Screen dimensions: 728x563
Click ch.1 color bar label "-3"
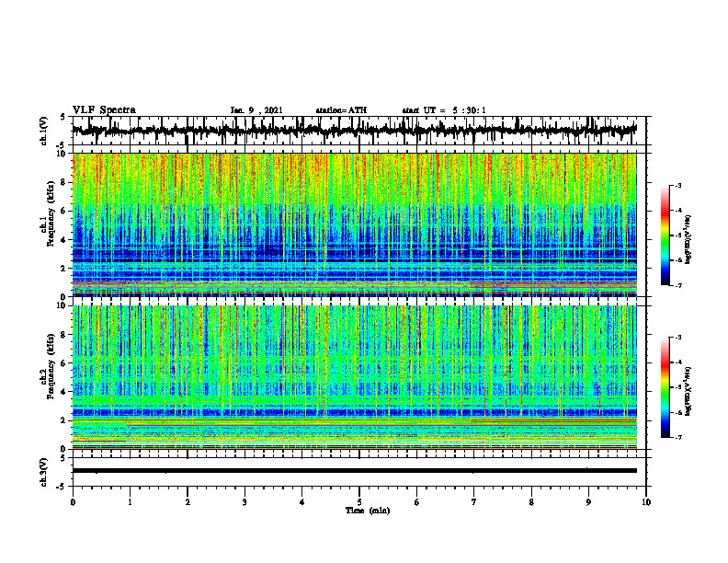tap(678, 186)
